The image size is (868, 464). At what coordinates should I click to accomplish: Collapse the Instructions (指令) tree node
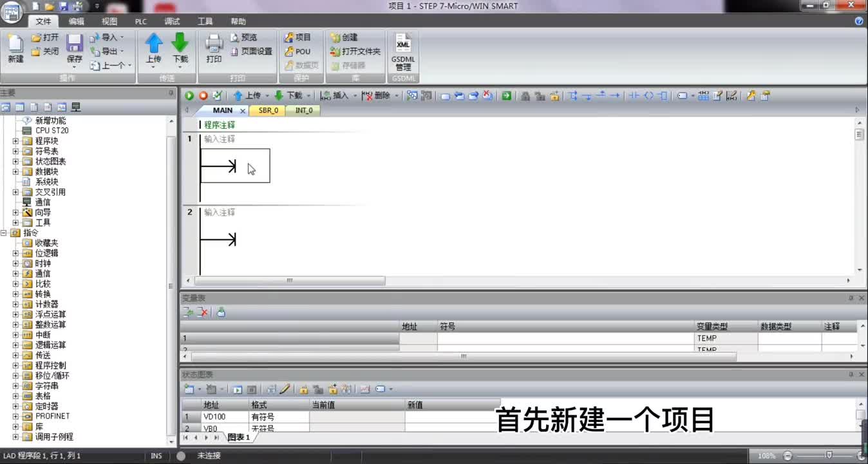click(4, 233)
